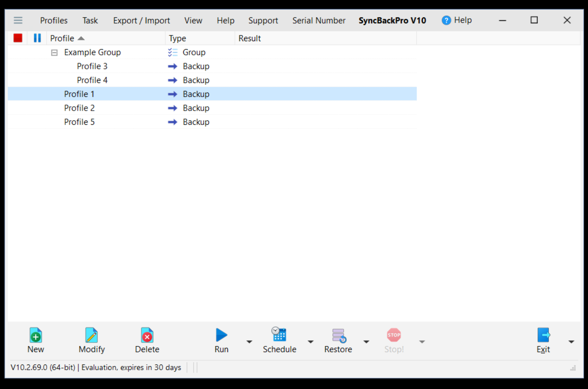Click the New profile icon
This screenshot has width=588, height=389.
36,335
